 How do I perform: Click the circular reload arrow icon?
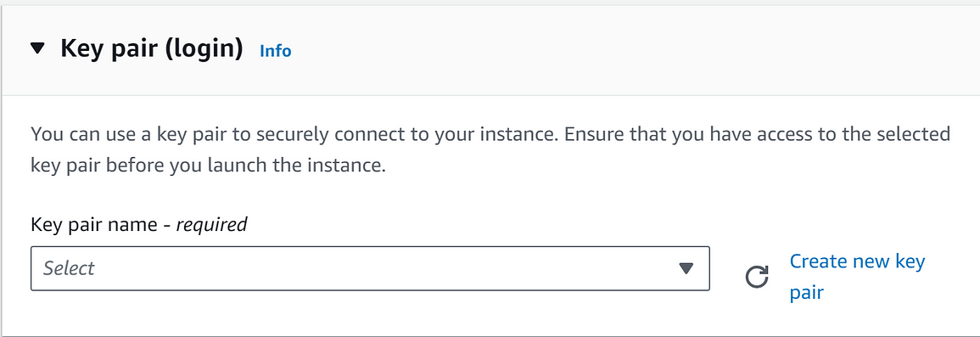(757, 277)
